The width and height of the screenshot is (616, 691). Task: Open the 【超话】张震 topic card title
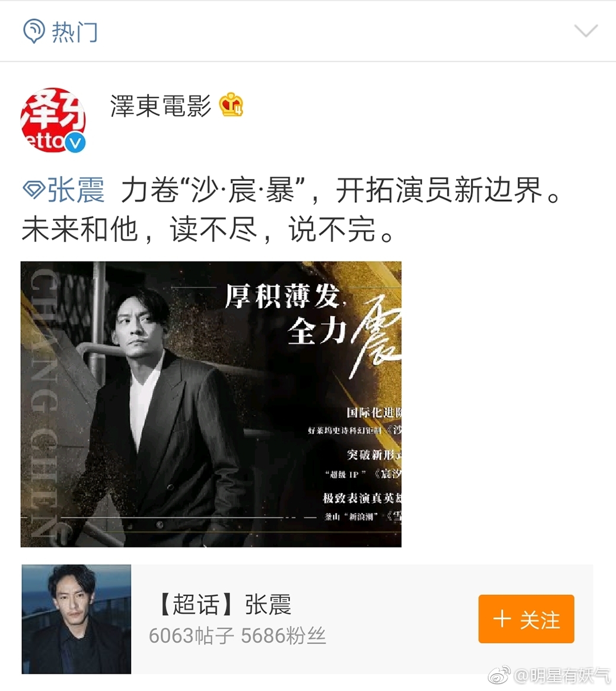[x=224, y=604]
